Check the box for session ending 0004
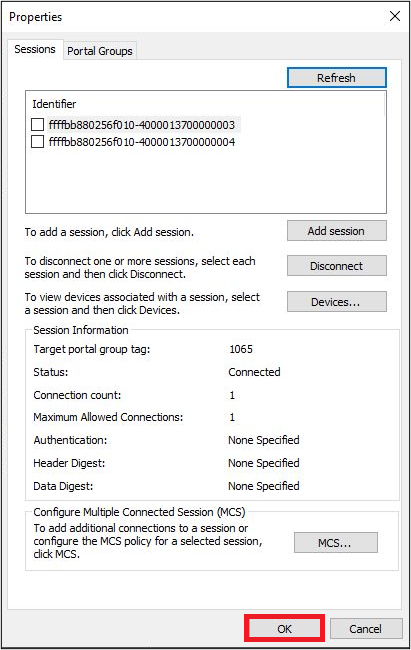The image size is (411, 650). [x=37, y=142]
